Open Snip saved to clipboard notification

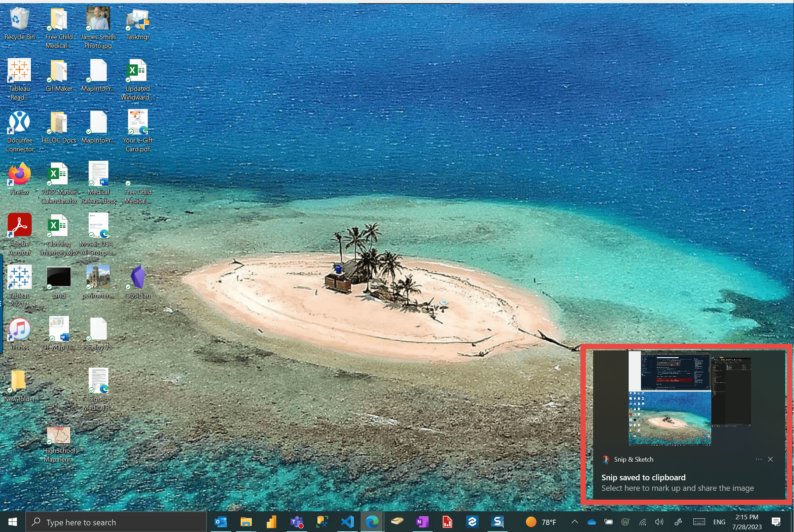pos(689,424)
